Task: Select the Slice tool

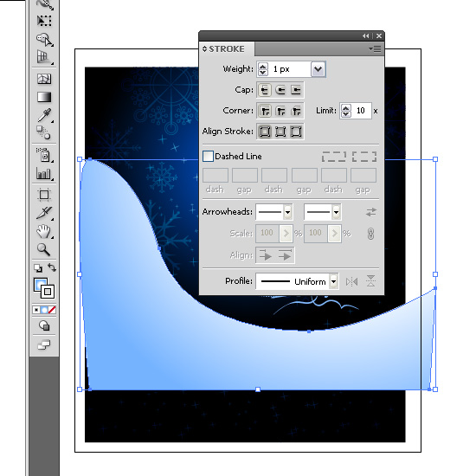Action: tap(44, 213)
